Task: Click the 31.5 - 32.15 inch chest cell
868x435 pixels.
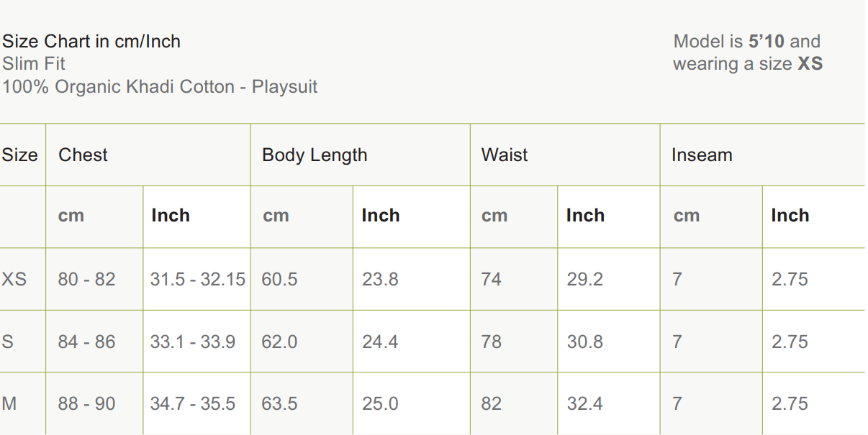Action: [x=197, y=279]
